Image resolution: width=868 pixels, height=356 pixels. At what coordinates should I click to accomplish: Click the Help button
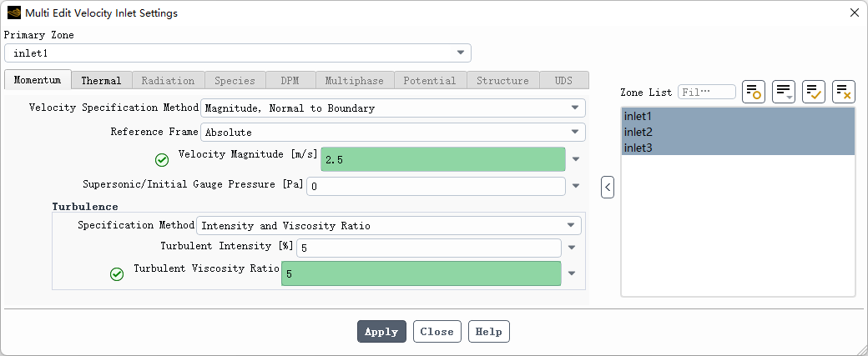[x=488, y=331]
